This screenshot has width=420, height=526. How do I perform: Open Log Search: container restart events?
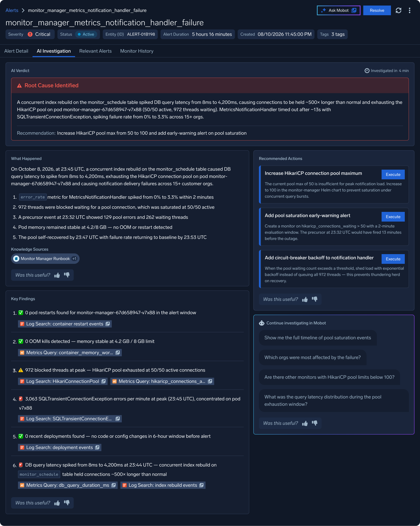(65, 324)
